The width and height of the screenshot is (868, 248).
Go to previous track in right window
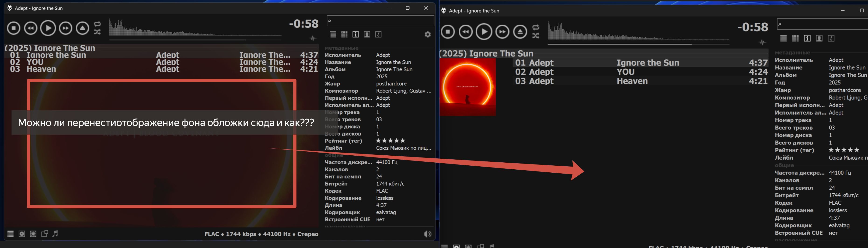466,32
